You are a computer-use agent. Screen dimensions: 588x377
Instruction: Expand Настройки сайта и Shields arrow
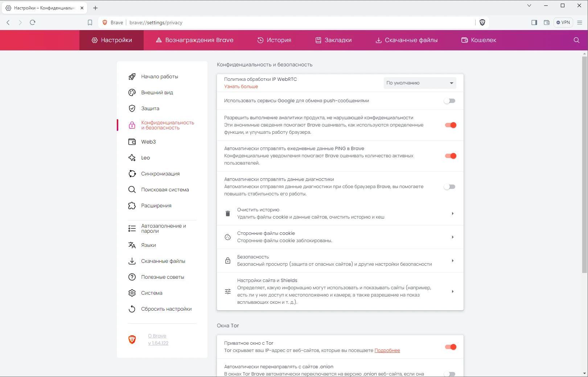point(452,291)
